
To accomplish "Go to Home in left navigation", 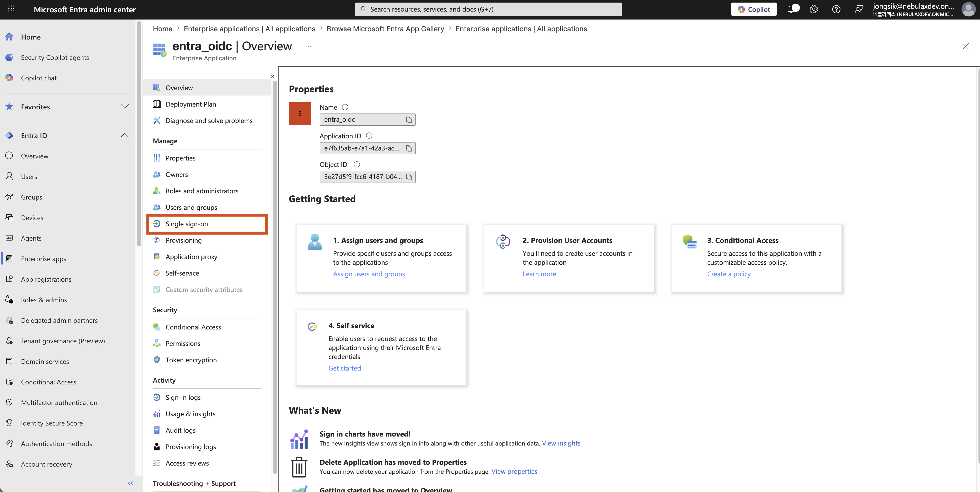I will [31, 37].
